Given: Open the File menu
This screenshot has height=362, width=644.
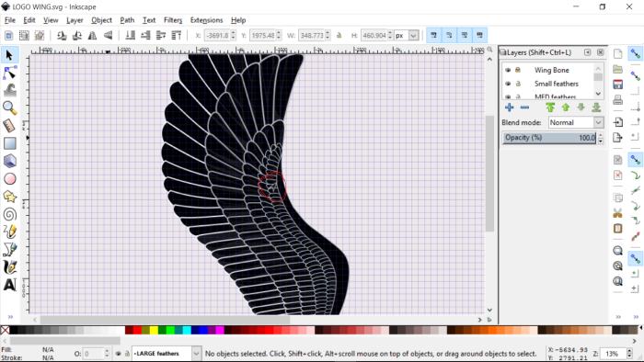Looking at the screenshot, I should click(10, 20).
